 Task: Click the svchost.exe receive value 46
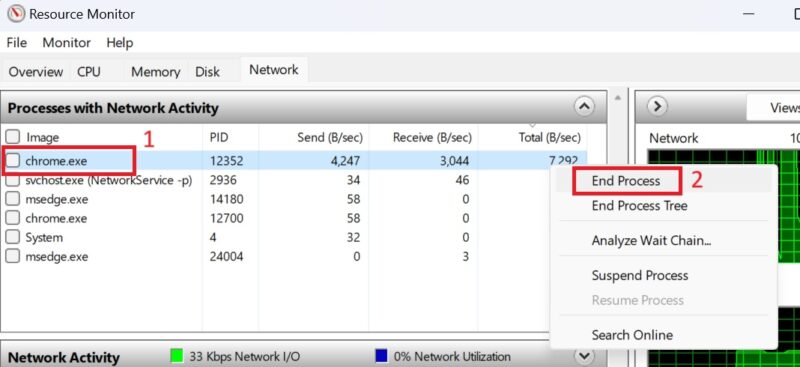click(462, 180)
